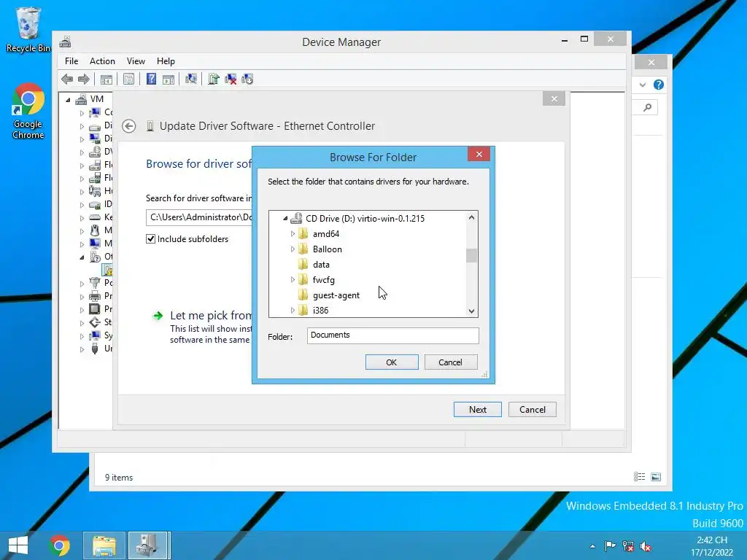Collapse the Other devices (Ot) tree node
The height and width of the screenshot is (560, 747).
pos(82,257)
